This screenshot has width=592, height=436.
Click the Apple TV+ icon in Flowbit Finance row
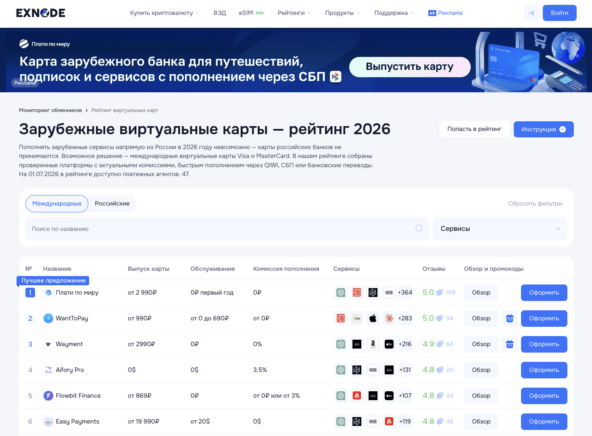(389, 396)
